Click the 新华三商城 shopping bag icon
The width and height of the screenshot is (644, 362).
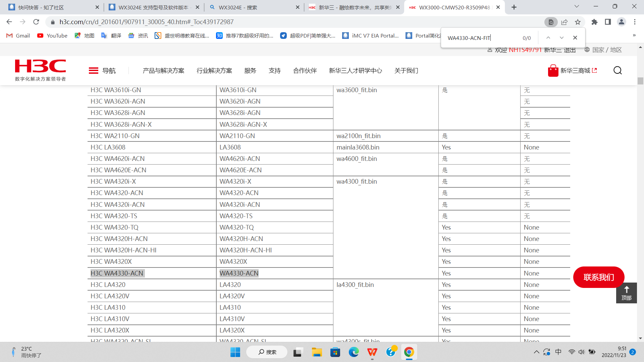click(553, 71)
